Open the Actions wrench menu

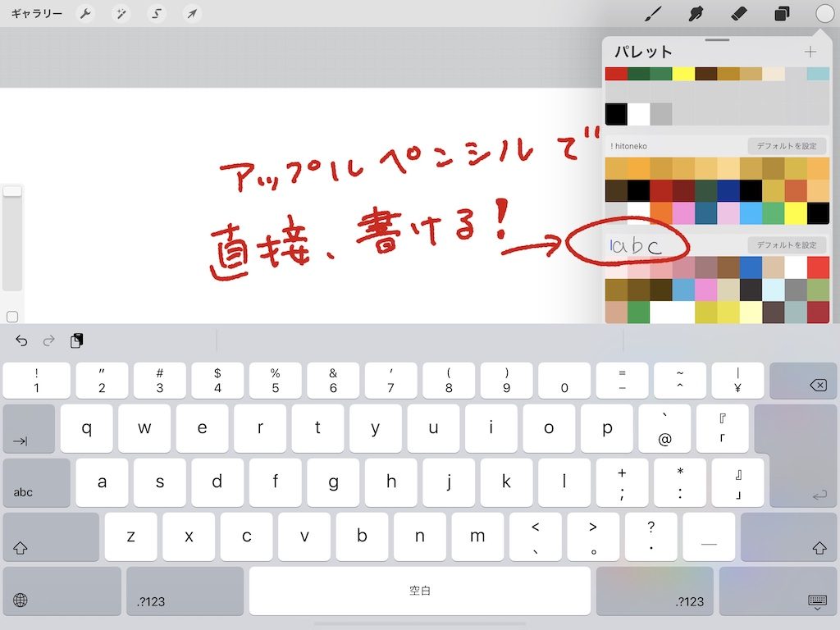[85, 13]
